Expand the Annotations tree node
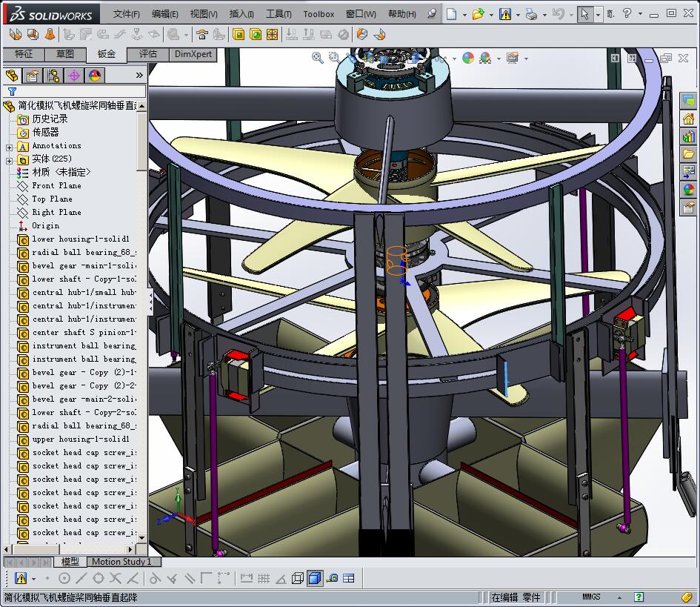 10,146
